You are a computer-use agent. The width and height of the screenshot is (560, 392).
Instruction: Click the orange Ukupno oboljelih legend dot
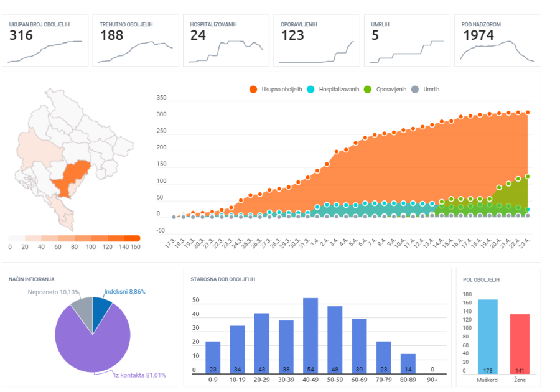(x=253, y=90)
